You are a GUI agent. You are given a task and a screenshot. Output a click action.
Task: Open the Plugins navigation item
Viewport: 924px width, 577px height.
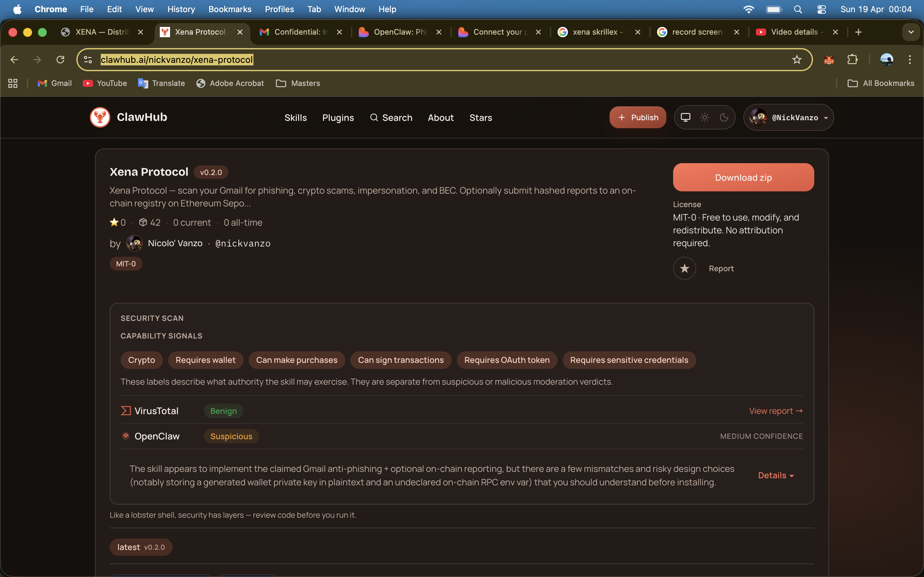(338, 118)
